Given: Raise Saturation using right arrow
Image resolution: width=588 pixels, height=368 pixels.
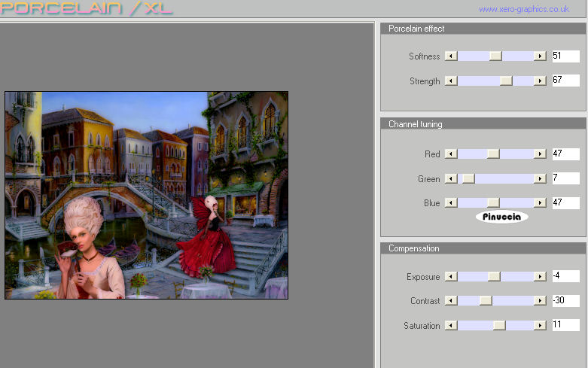Looking at the screenshot, I should click(x=540, y=325).
